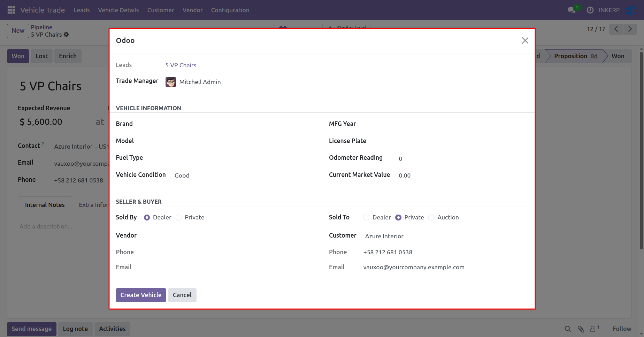644x337 pixels.
Task: Click the 12 / 17 pager counter
Action: click(596, 29)
